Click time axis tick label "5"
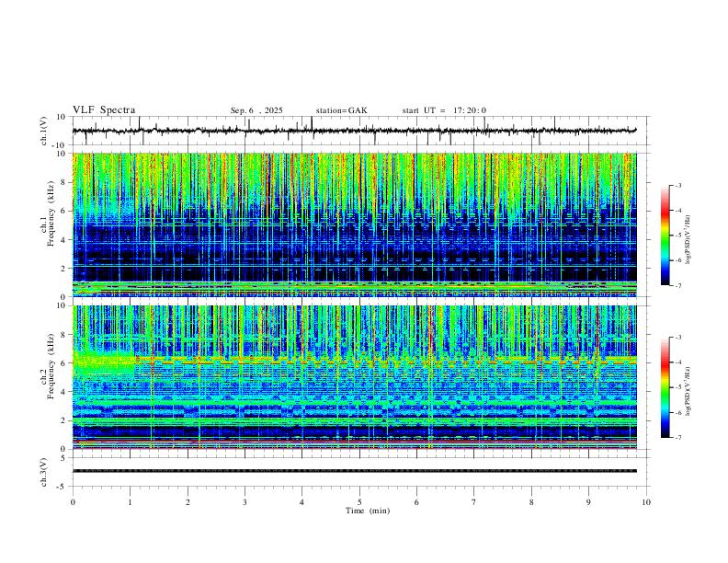728x563 pixels. [x=359, y=502]
